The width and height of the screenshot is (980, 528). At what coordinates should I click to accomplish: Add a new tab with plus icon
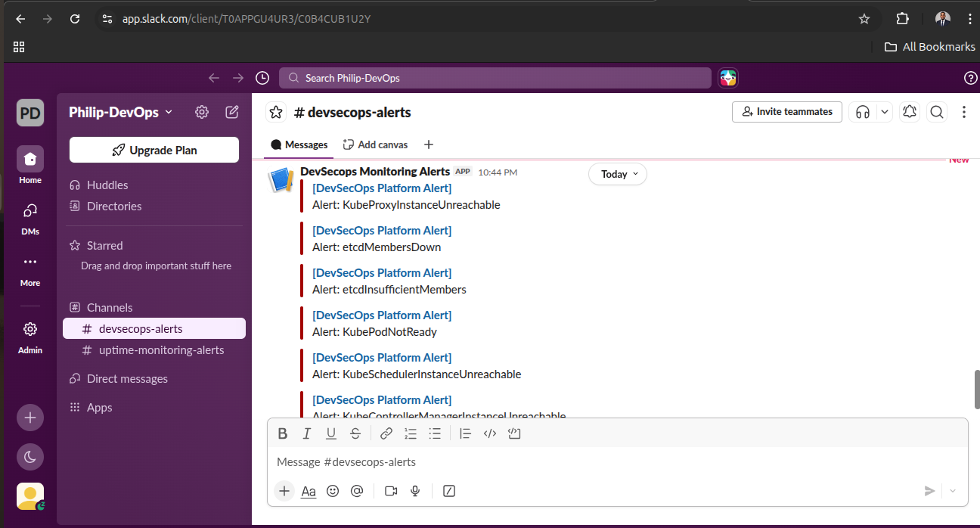(x=429, y=144)
